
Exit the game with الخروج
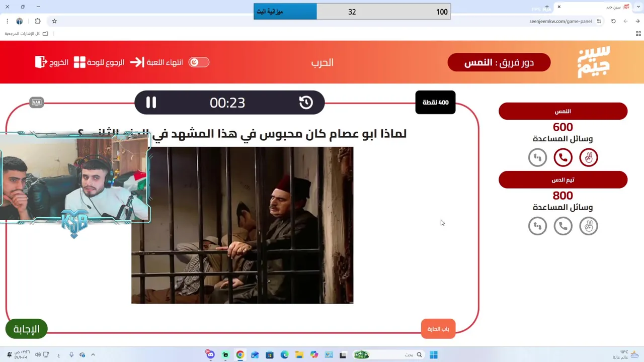click(52, 62)
